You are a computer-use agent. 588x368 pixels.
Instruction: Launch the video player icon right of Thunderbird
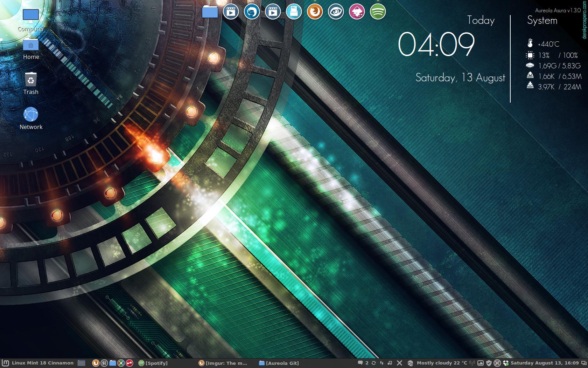coord(273,12)
